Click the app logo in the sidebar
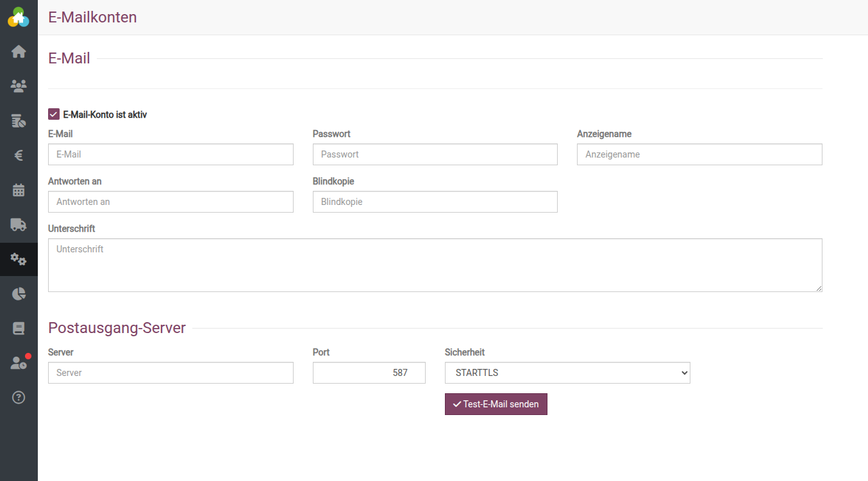The height and width of the screenshot is (481, 868). [19, 17]
